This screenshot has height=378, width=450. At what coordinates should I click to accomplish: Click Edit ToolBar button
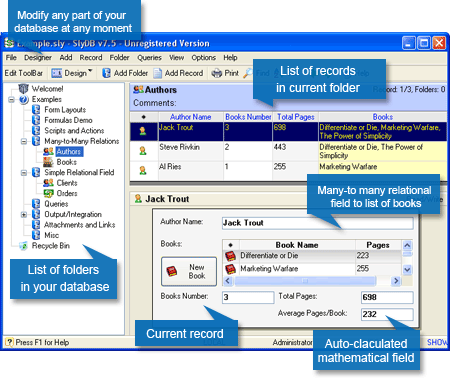24,73
